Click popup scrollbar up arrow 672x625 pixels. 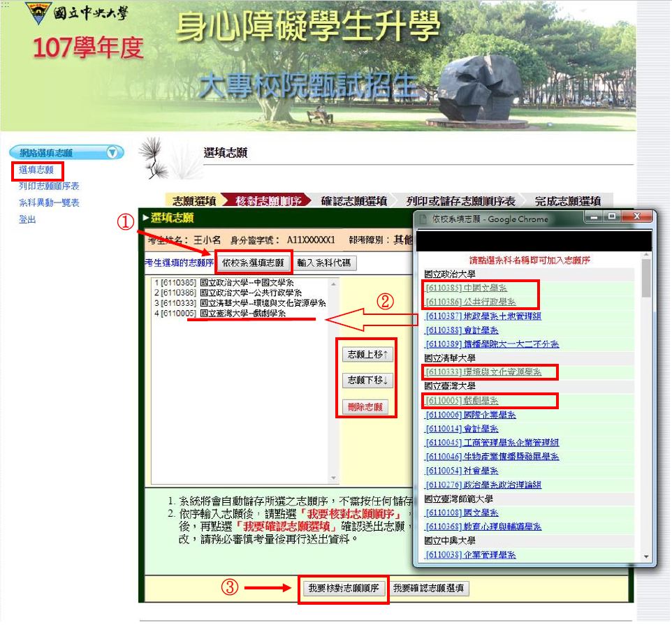tap(646, 256)
